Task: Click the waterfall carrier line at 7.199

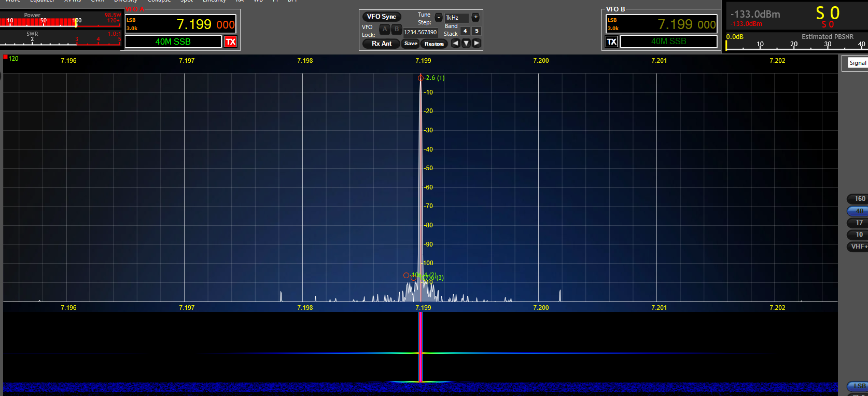Action: coord(421,347)
